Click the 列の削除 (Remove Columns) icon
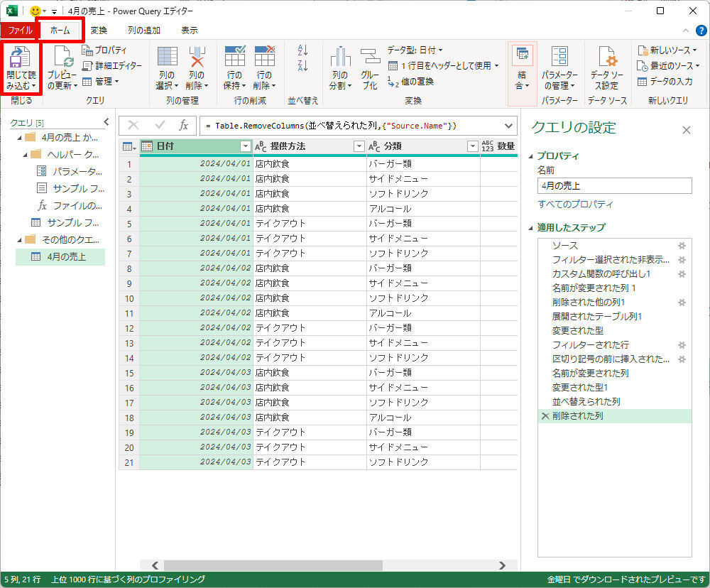This screenshot has width=710, height=588. pyautogui.click(x=197, y=57)
